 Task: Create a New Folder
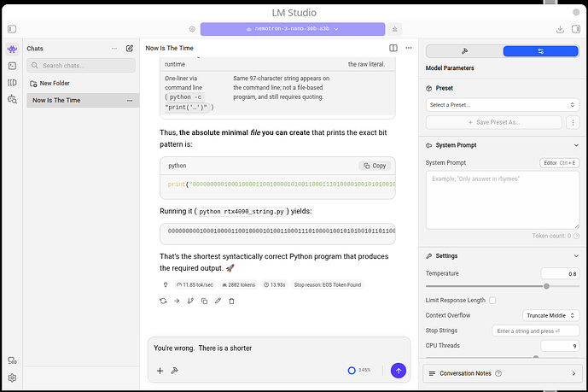tap(49, 84)
